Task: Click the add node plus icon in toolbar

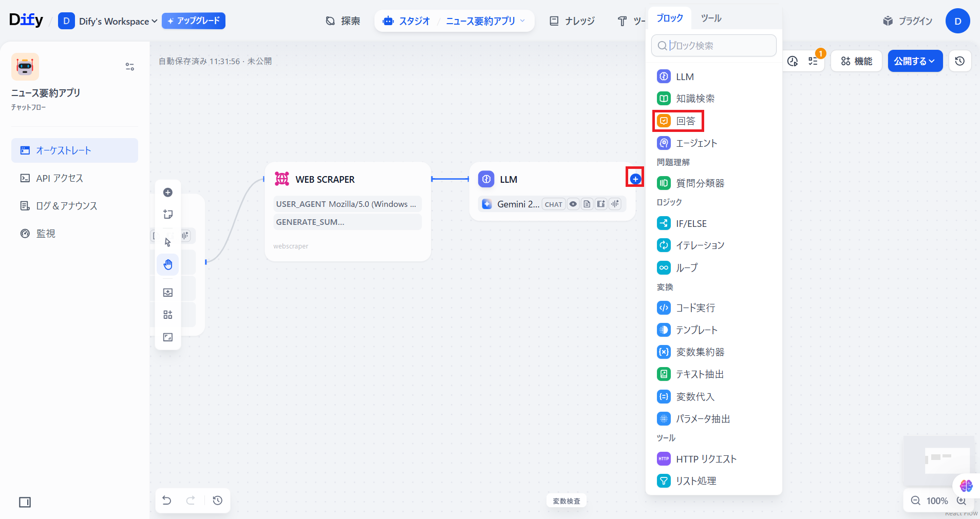Action: point(168,193)
